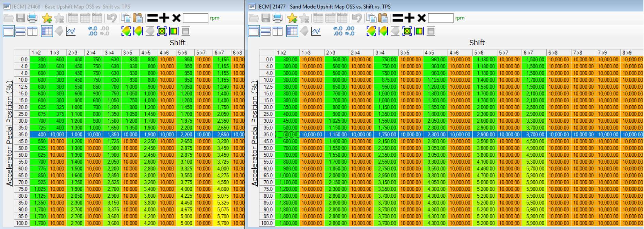
Task: Select vertical split layout in Sand Mode window
Action: pos(277,31)
